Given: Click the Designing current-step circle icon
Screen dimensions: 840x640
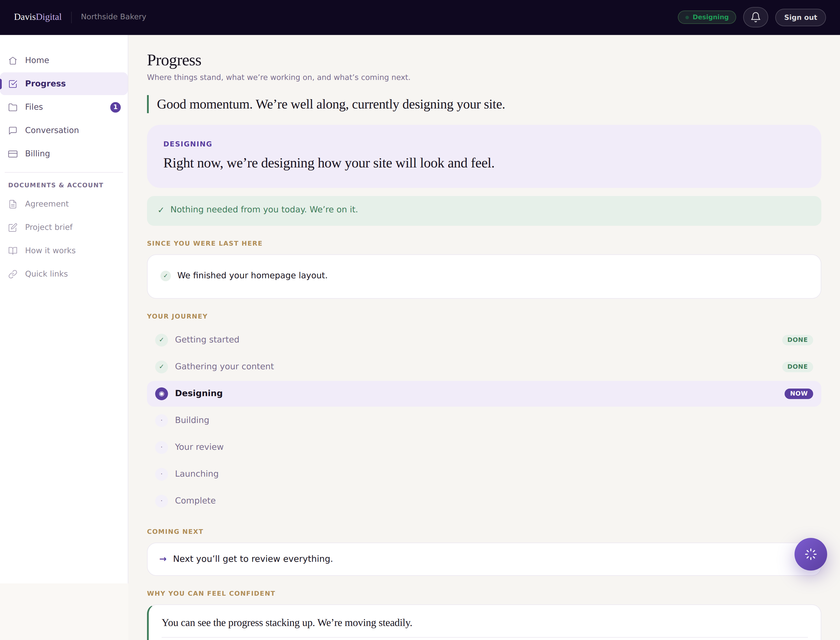Looking at the screenshot, I should click(x=162, y=394).
